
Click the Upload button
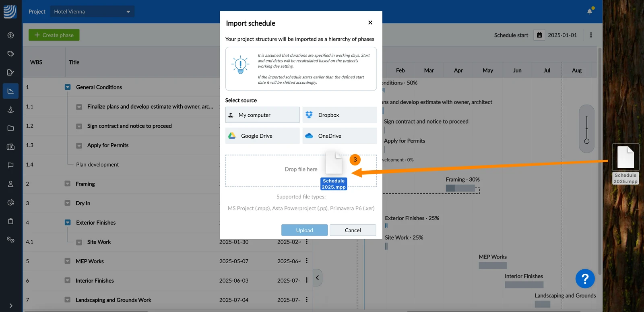pyautogui.click(x=304, y=230)
